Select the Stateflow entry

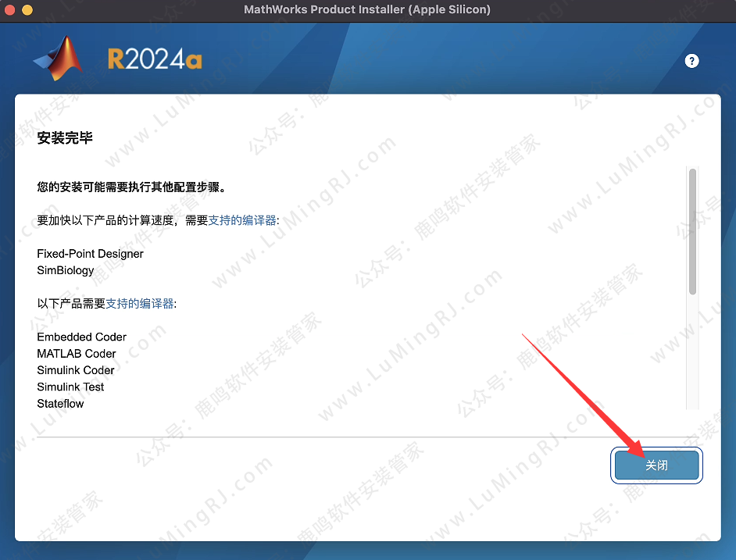(x=60, y=404)
